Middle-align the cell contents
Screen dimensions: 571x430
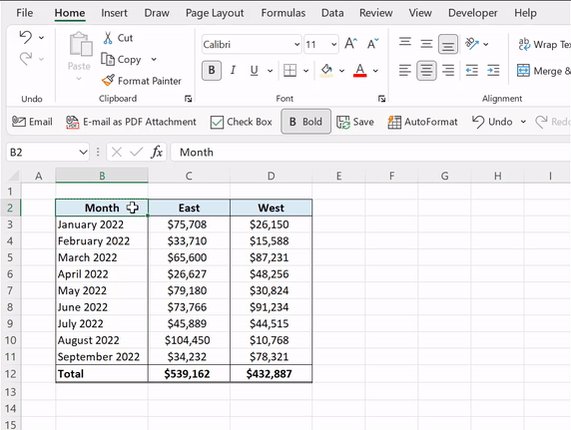pos(426,44)
